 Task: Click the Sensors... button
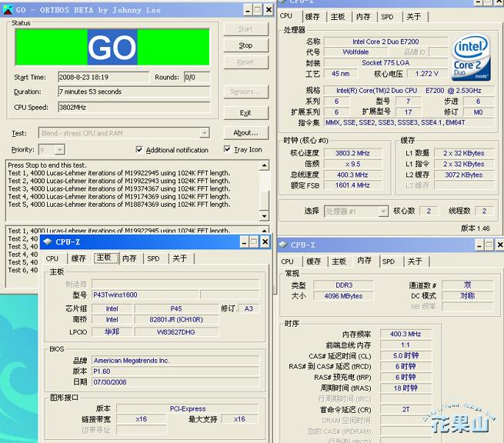[x=245, y=92]
